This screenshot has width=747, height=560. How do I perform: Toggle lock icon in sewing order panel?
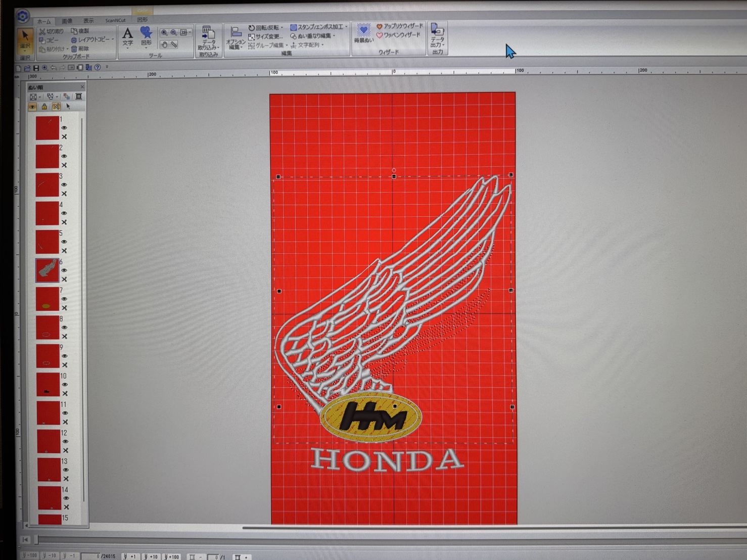click(x=44, y=107)
